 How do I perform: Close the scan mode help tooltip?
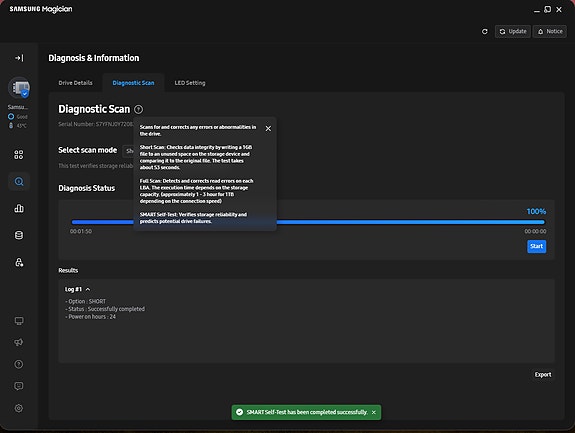click(268, 129)
